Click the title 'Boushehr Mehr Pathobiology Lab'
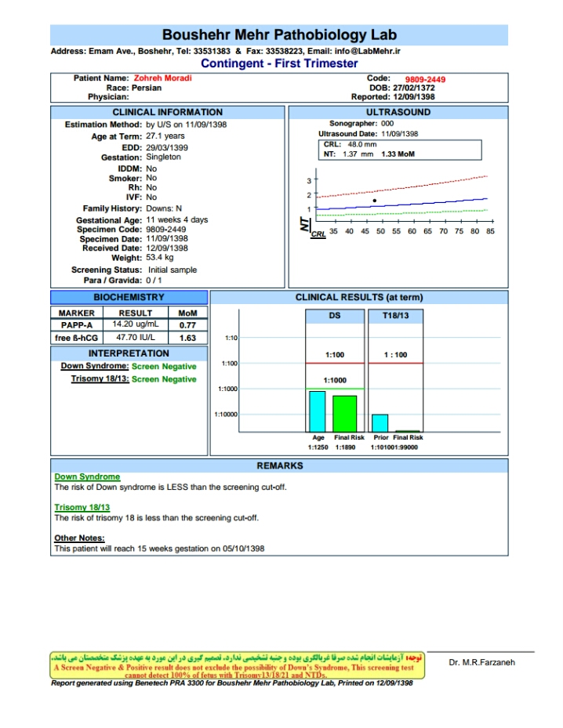This screenshot has height=728, width=563. pyautogui.click(x=279, y=34)
